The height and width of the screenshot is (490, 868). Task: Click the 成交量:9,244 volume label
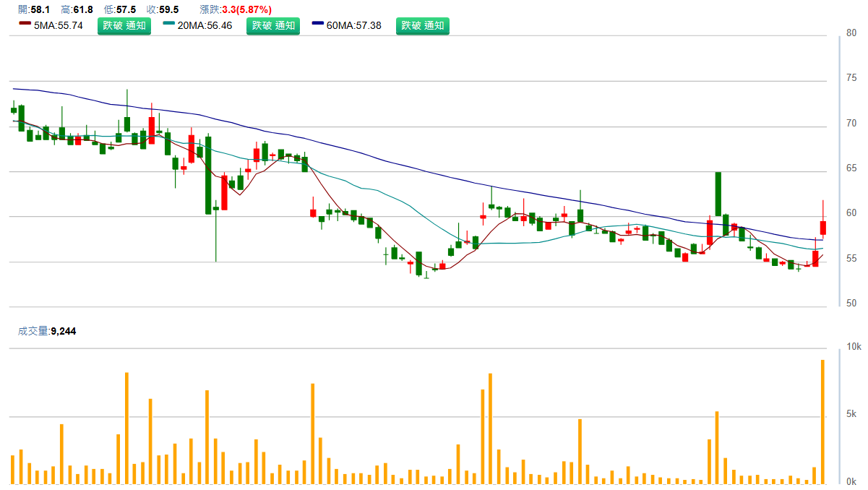(47, 331)
